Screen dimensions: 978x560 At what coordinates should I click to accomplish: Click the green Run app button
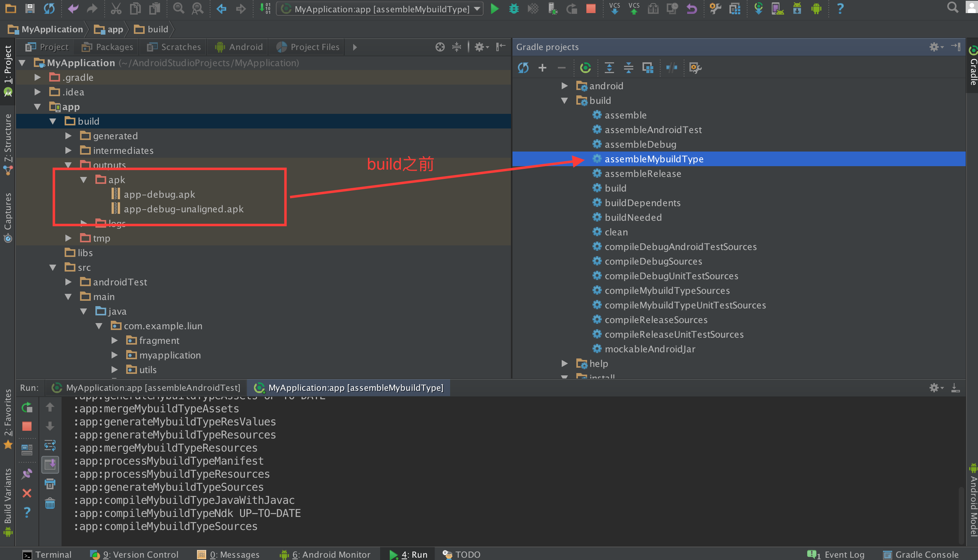point(494,8)
